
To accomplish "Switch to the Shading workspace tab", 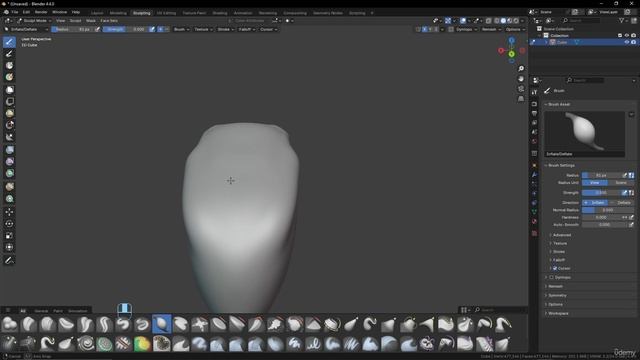I will 220,13.
